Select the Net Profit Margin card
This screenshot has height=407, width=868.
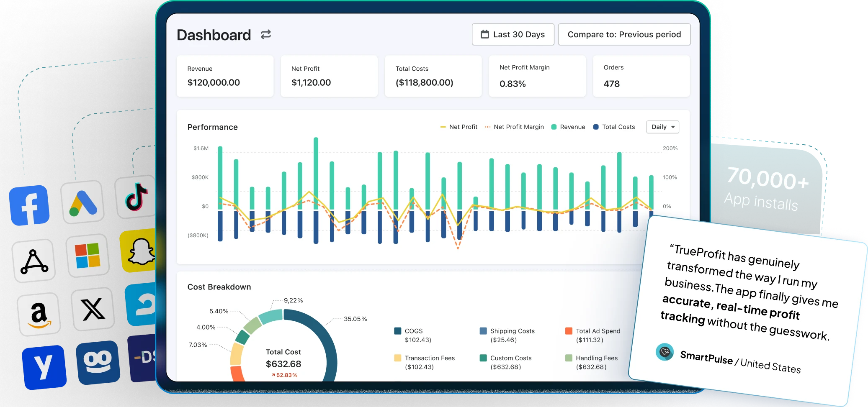(x=537, y=76)
